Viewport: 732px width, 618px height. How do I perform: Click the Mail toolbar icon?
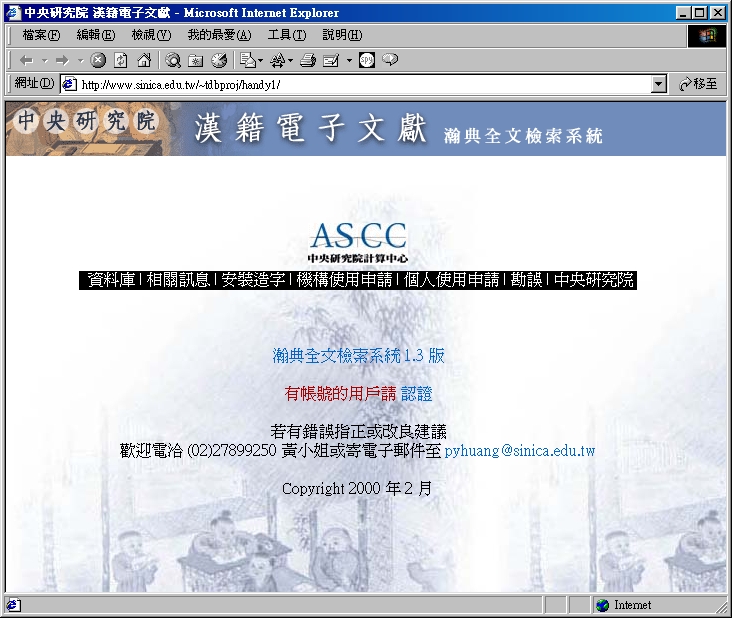pos(247,60)
